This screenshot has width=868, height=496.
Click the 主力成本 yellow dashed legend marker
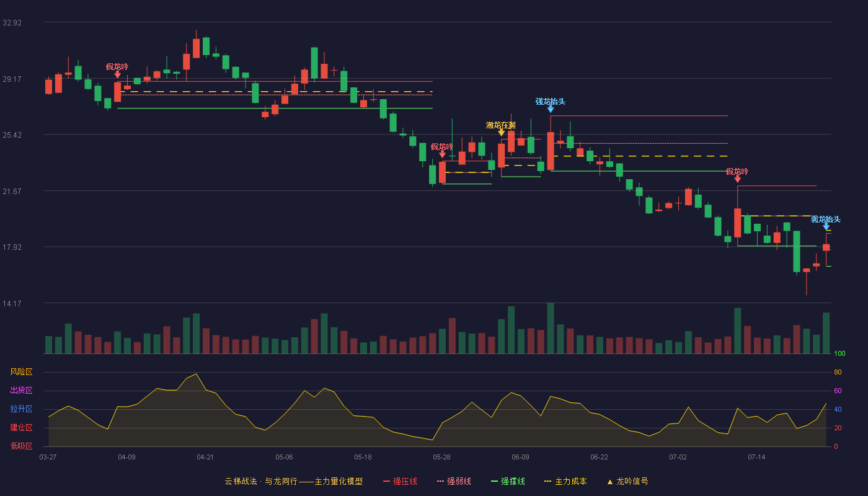click(x=547, y=481)
